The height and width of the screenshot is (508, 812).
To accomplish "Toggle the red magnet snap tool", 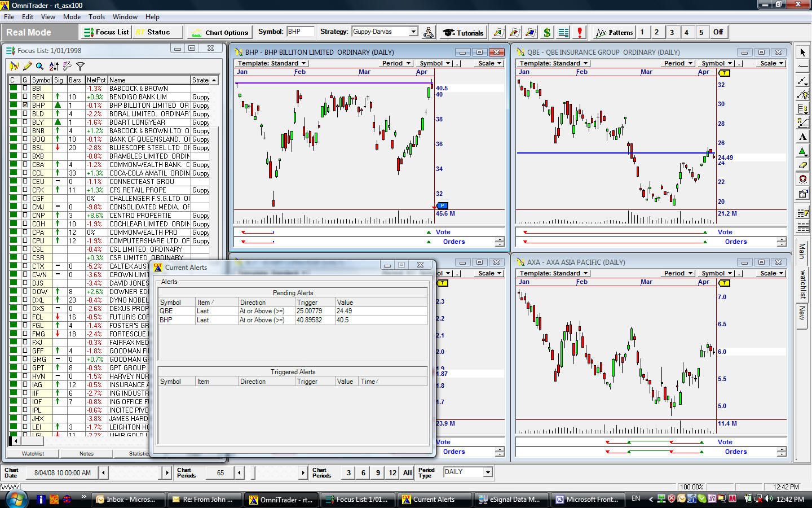I will coord(802,179).
